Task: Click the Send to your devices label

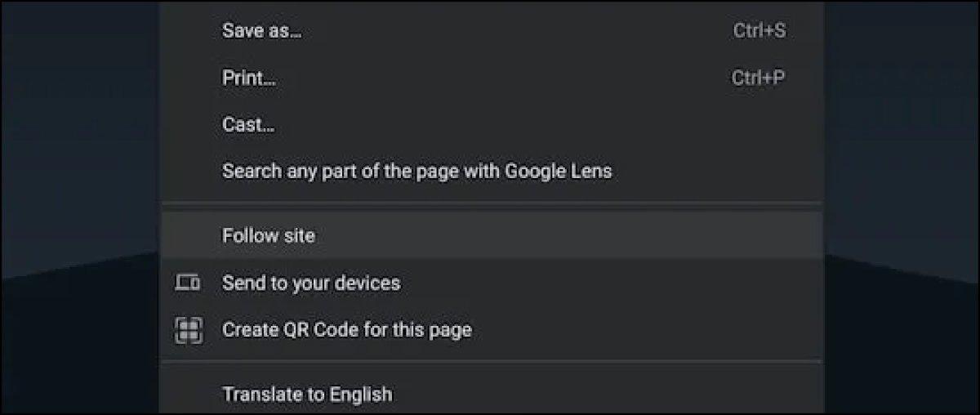Action: (311, 283)
